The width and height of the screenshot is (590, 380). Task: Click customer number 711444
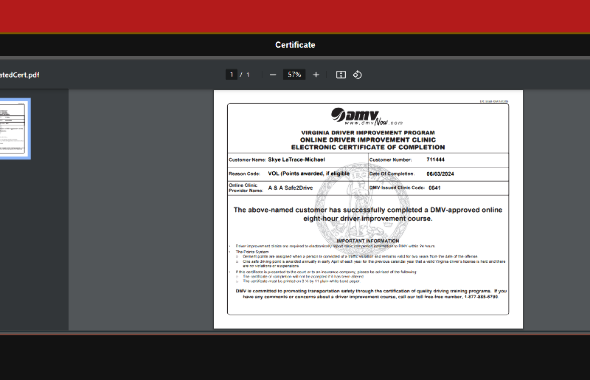point(435,160)
